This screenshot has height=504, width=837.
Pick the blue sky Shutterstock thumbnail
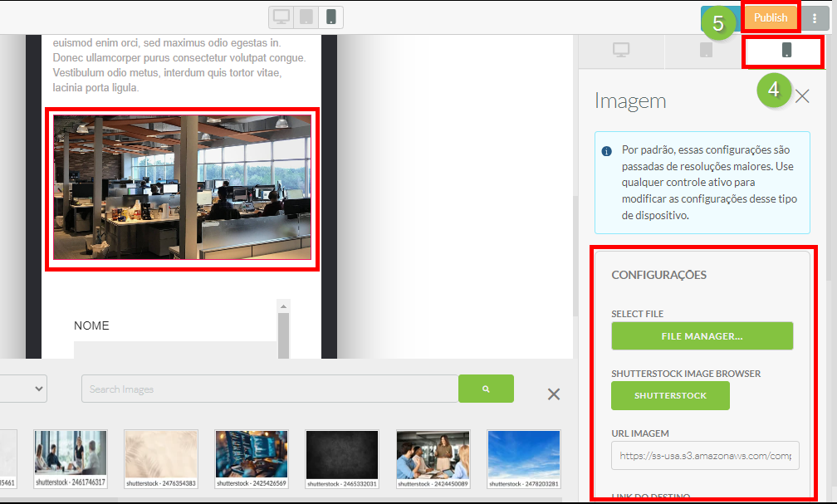point(522,453)
